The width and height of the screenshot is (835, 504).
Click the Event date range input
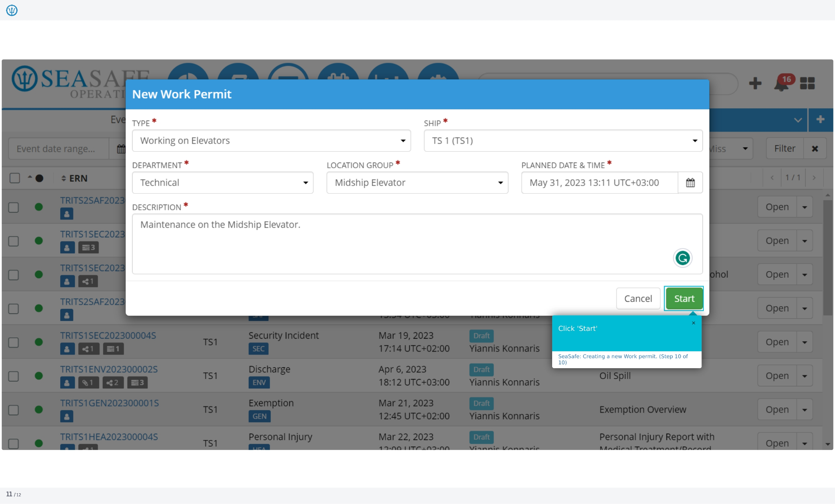pos(58,149)
